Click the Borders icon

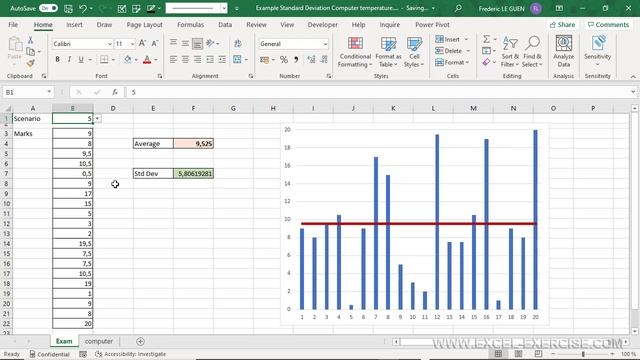[104, 60]
